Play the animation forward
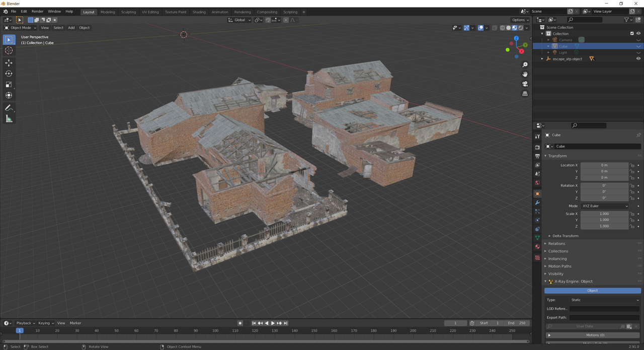Screen dimensions: 644x350 [273, 323]
